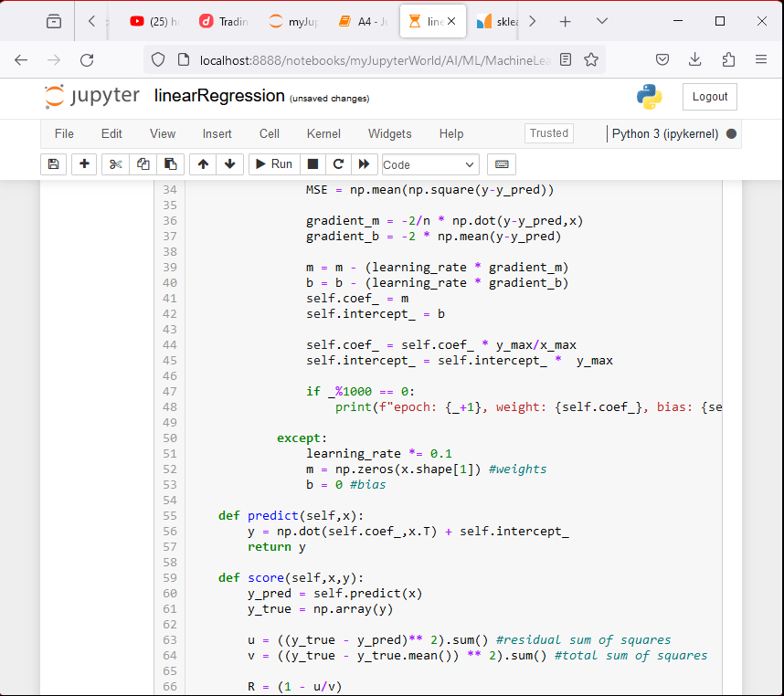
Task: Paste cells below using the clipboard icon
Action: 169,164
